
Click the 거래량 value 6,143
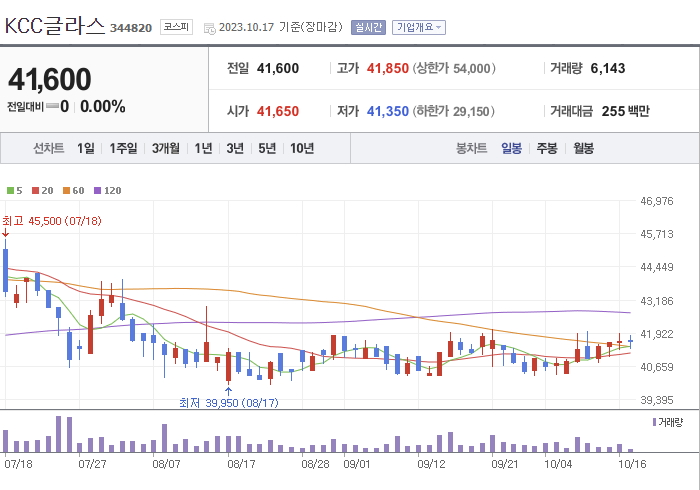click(608, 68)
